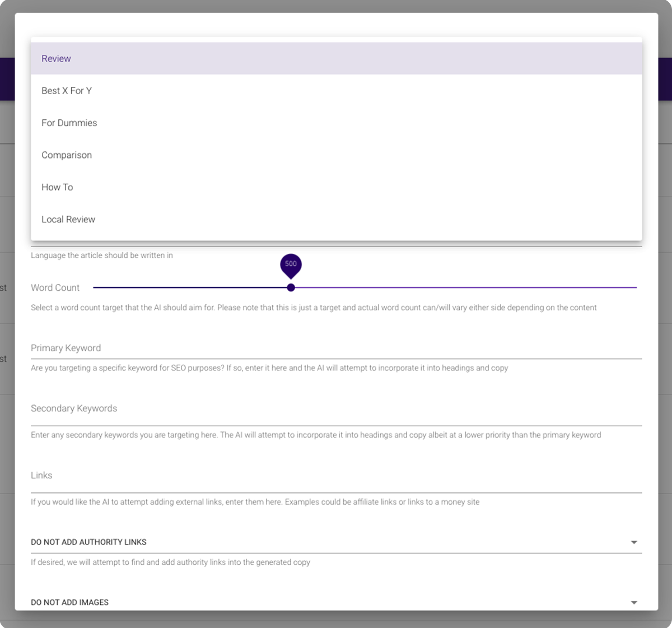
Task: Click the language helper text under the list
Action: (102, 255)
